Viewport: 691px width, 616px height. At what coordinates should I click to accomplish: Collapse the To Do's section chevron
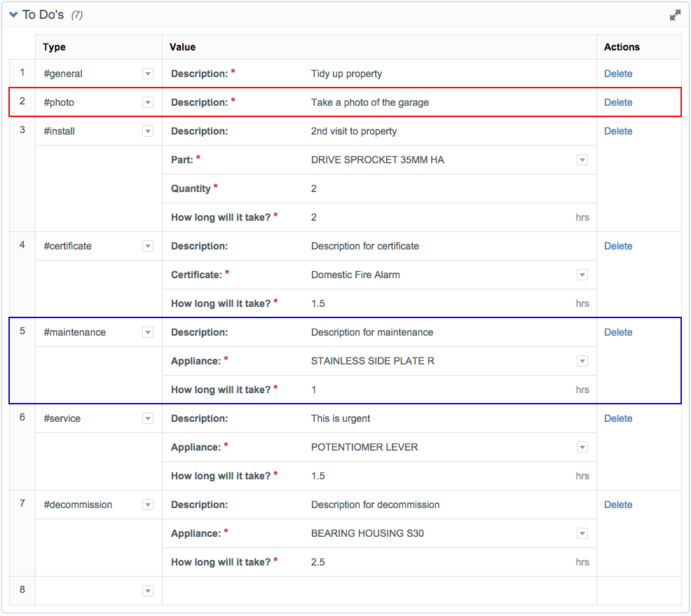(13, 15)
